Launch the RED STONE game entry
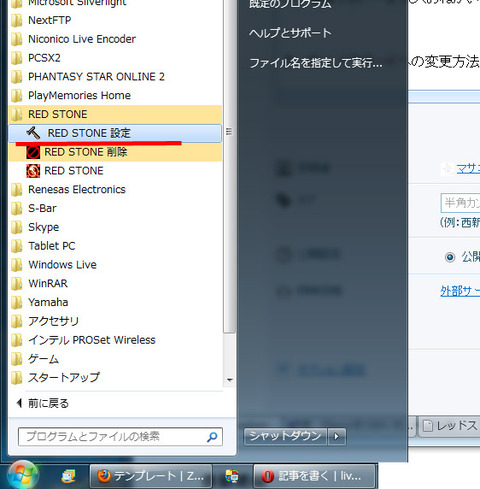This screenshot has width=480, height=489. tap(115, 171)
